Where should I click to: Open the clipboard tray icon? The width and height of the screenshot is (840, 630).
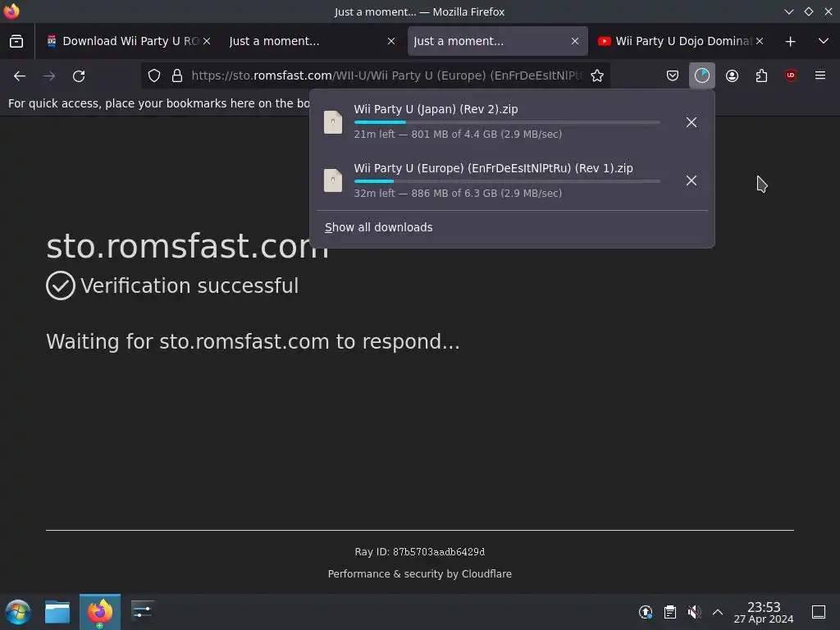(669, 612)
